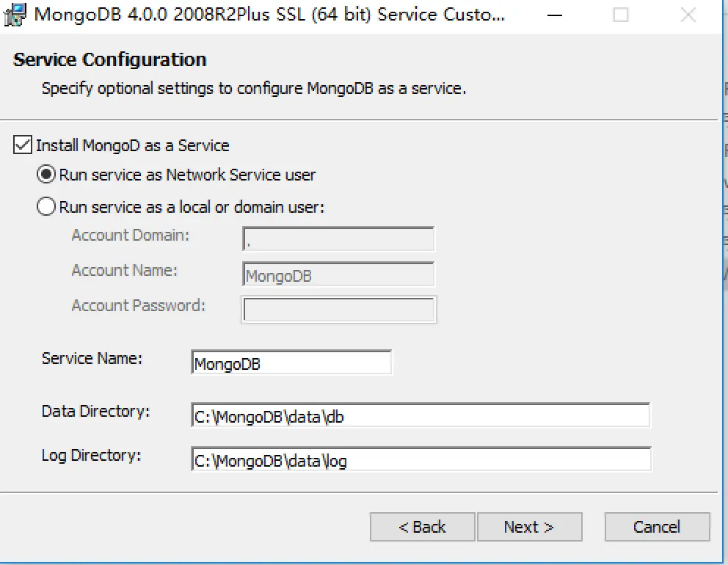Click the MongoDB installer icon in title bar

[15, 15]
